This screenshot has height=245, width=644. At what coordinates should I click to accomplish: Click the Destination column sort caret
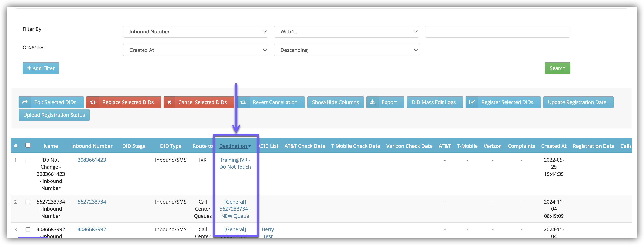(x=250, y=146)
